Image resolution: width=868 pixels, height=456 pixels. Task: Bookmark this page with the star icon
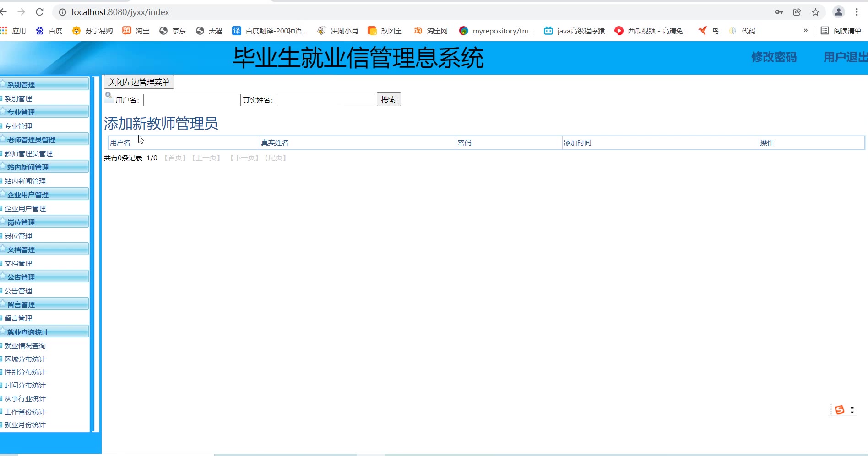[x=815, y=12]
